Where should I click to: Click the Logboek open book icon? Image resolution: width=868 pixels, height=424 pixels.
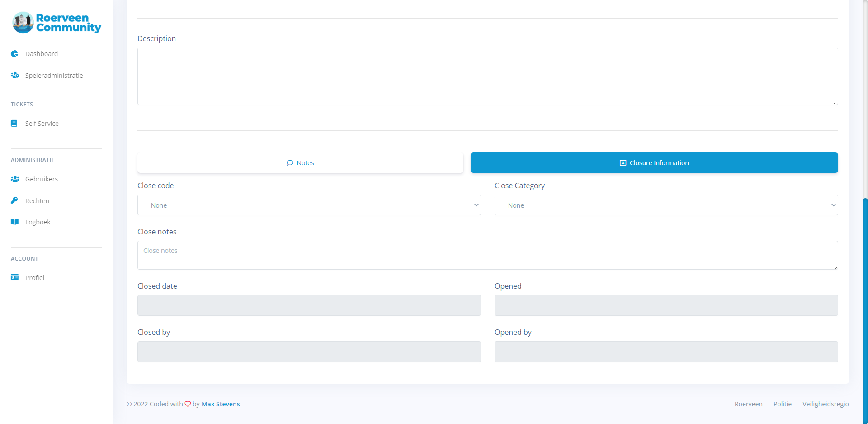[x=15, y=222]
